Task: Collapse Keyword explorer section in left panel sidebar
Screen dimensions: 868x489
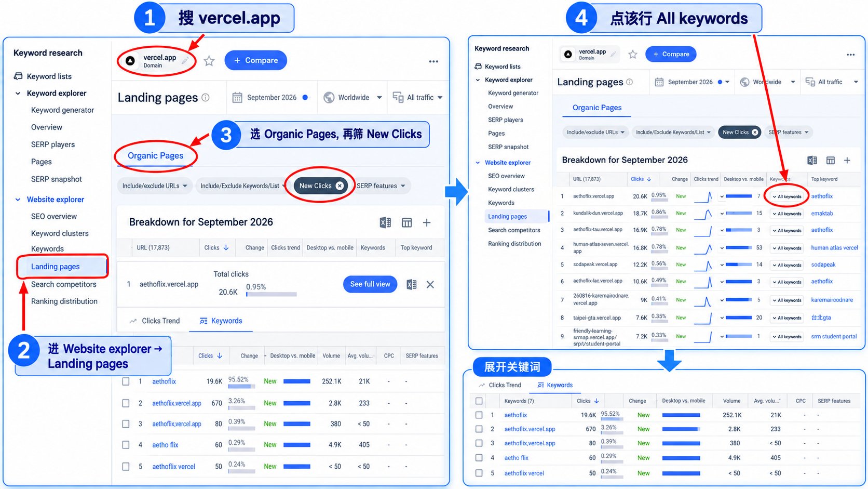Action: (18, 94)
